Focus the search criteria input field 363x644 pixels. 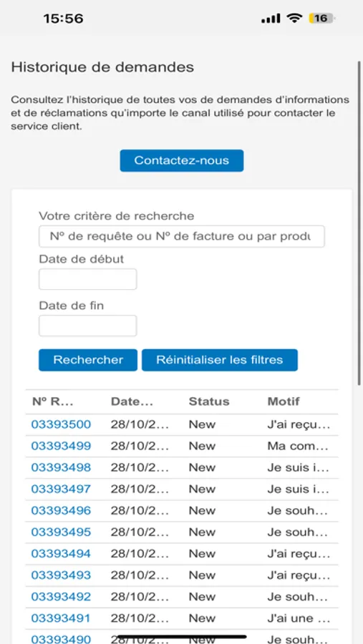[182, 237]
